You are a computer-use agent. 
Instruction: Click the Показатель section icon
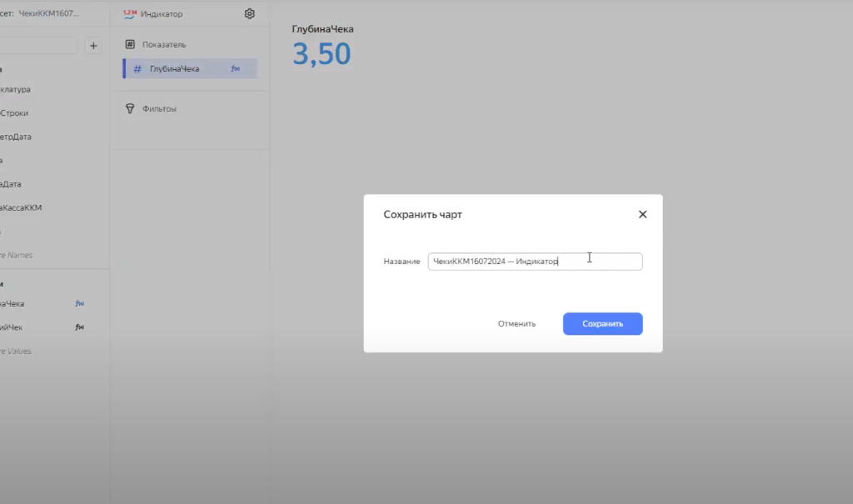[130, 44]
